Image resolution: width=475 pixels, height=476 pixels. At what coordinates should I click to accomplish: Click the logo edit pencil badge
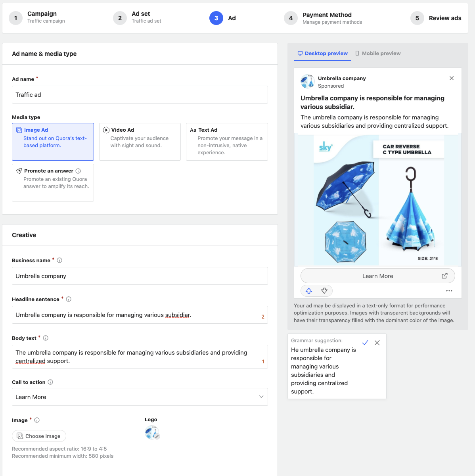(157, 436)
